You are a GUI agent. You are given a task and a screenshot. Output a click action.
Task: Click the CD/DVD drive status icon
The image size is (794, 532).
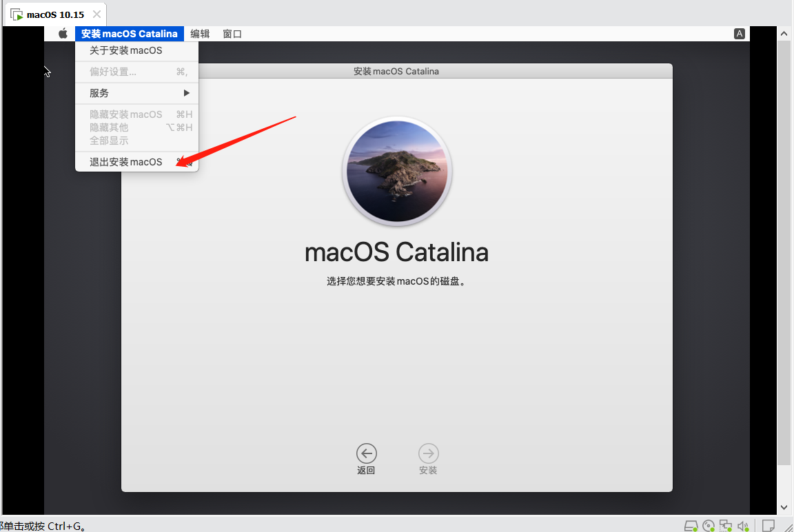pos(709,526)
